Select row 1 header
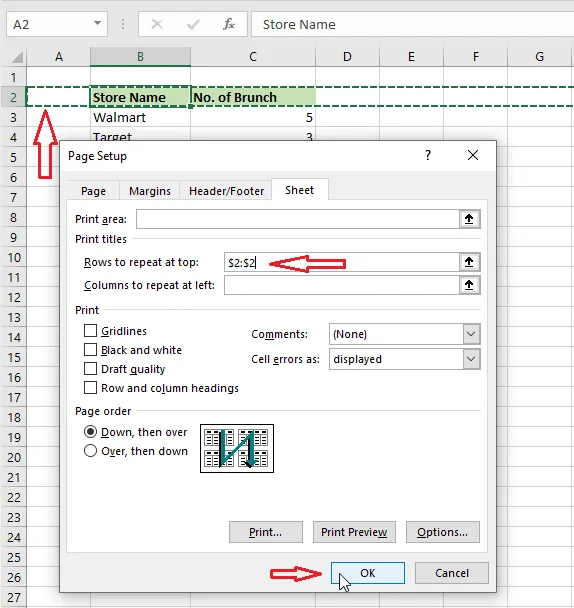 tap(13, 77)
